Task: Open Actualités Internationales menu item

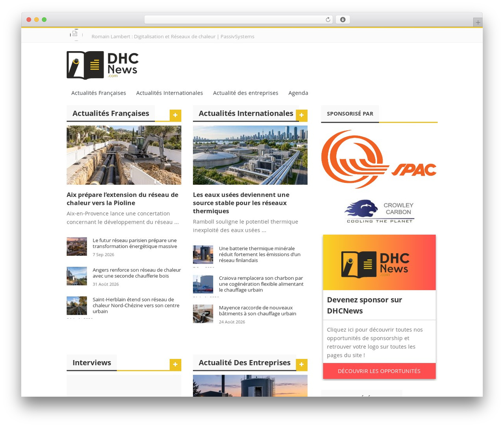Action: pyautogui.click(x=169, y=93)
